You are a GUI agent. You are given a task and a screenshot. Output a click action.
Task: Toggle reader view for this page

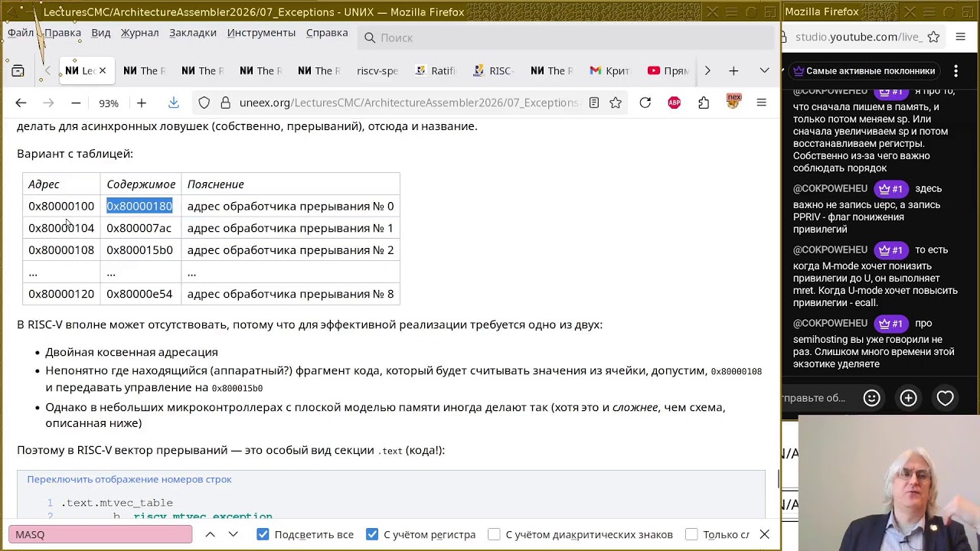click(x=594, y=103)
